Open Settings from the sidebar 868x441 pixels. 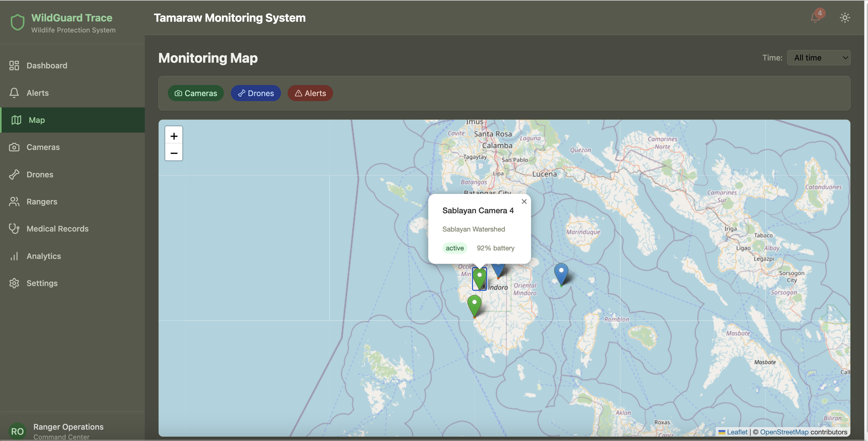42,283
